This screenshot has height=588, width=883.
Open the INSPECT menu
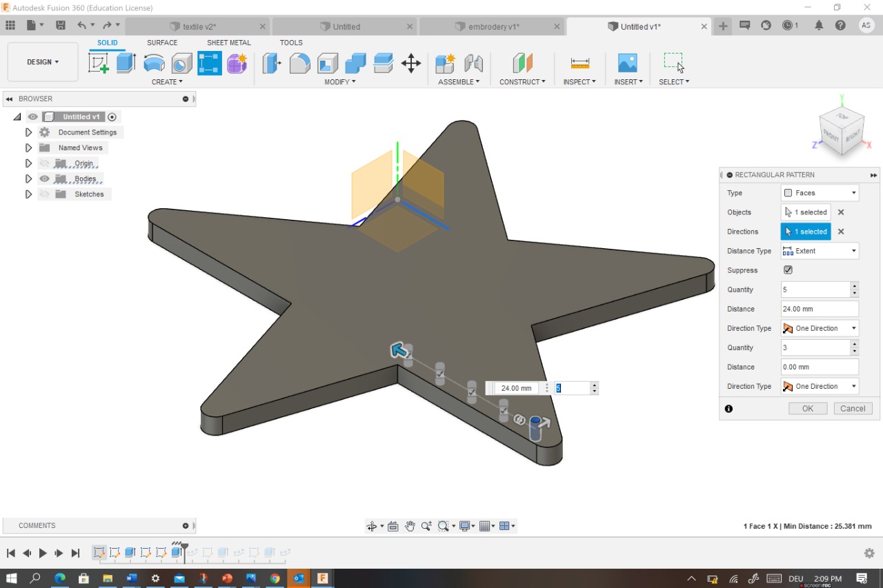579,82
